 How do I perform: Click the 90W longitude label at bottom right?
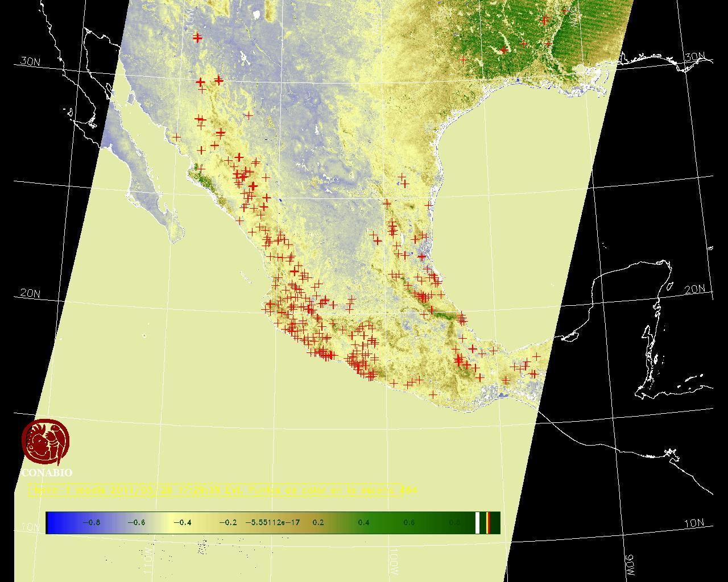coord(630,564)
